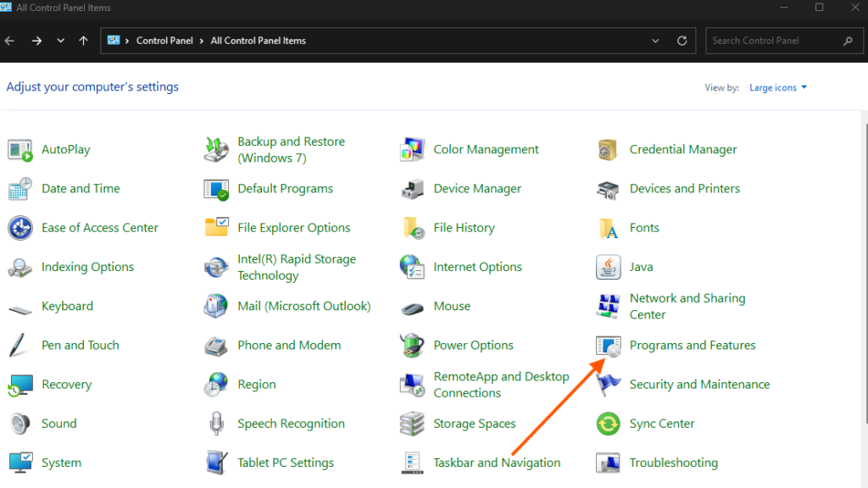868x488 pixels.
Task: Click the Internet Options globe icon
Action: pos(412,267)
